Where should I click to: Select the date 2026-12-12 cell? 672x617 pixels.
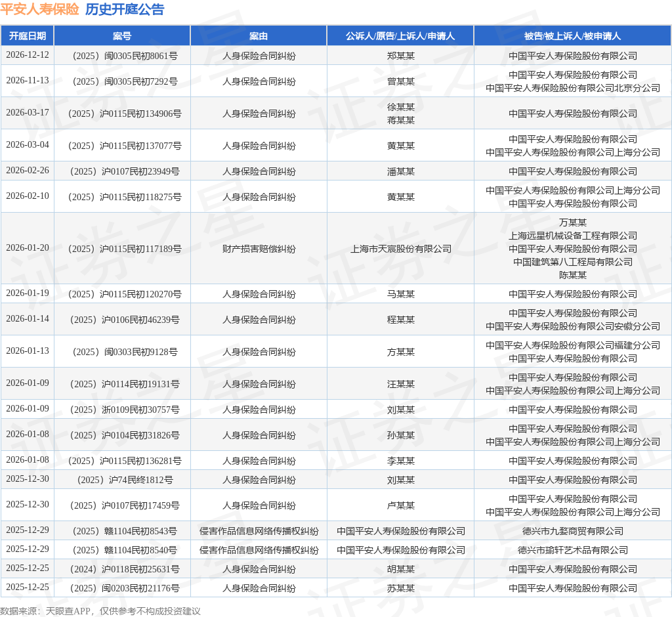tap(28, 55)
